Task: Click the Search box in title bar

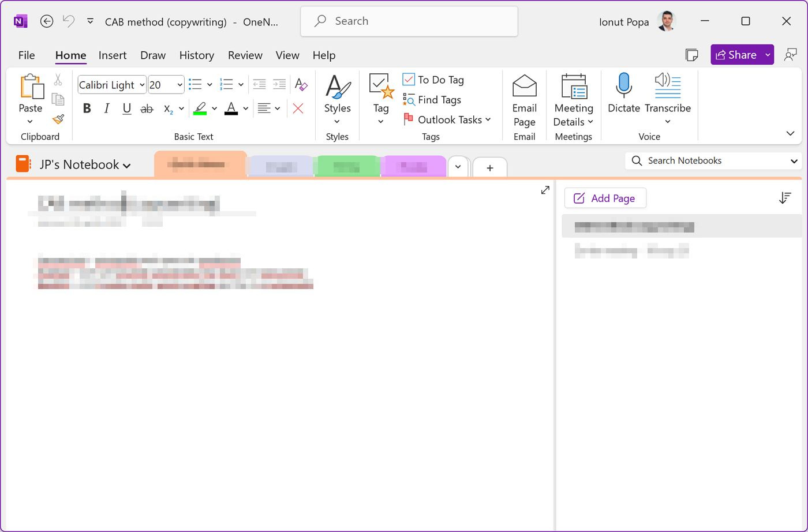Action: pyautogui.click(x=409, y=21)
